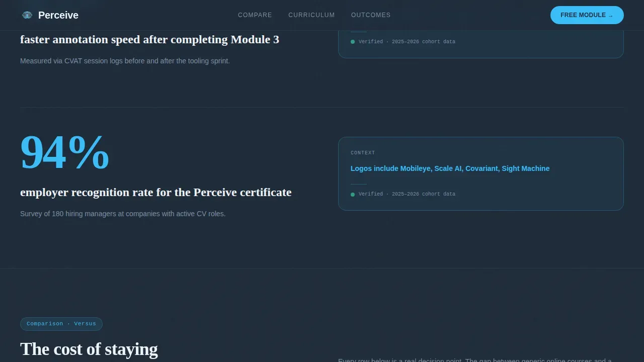
Task: Click the Survey of 180 hiring managers text
Action: click(123, 214)
